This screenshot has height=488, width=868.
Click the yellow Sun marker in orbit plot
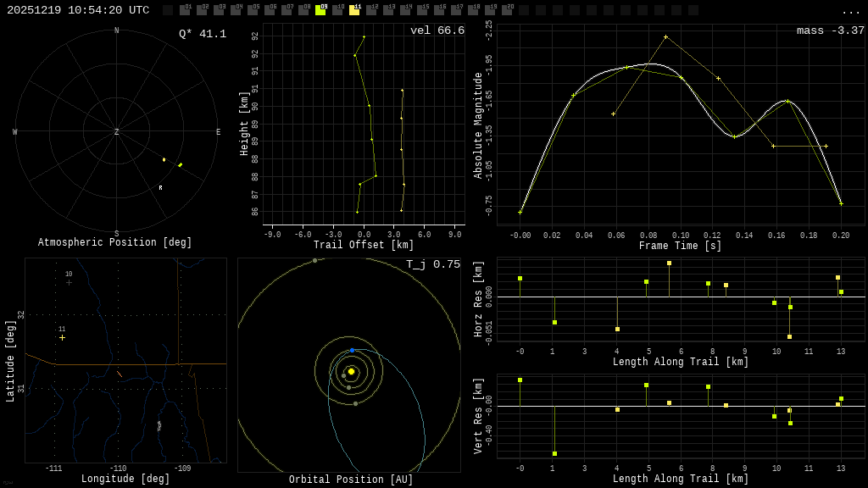click(351, 371)
